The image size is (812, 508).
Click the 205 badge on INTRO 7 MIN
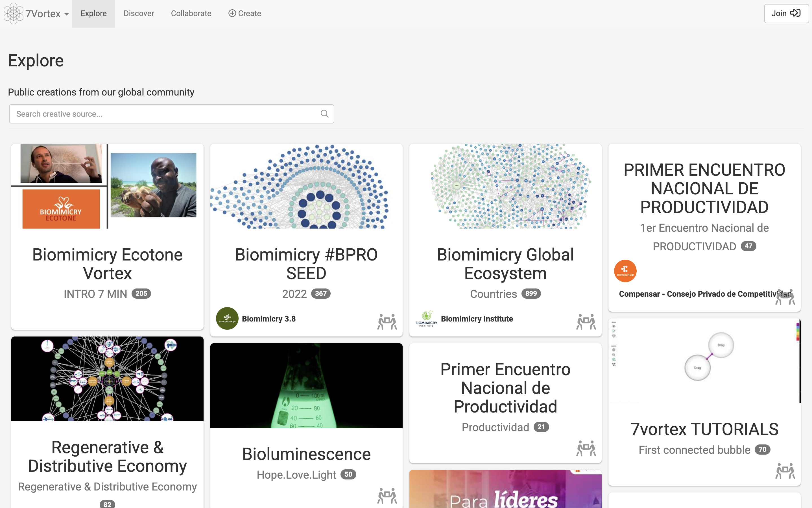click(x=141, y=294)
